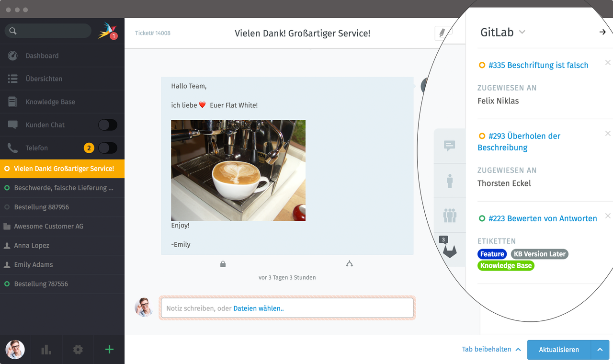Open admin settings via the gear icon
The height and width of the screenshot is (364, 613).
click(77, 350)
